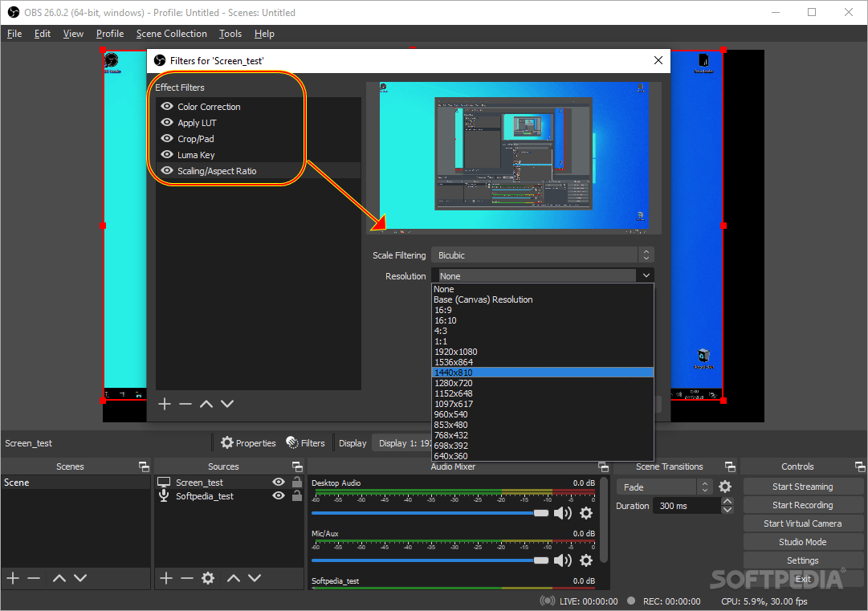Close the Filters for Screen_test dialog
Image resolution: width=868 pixels, height=611 pixels.
(658, 60)
